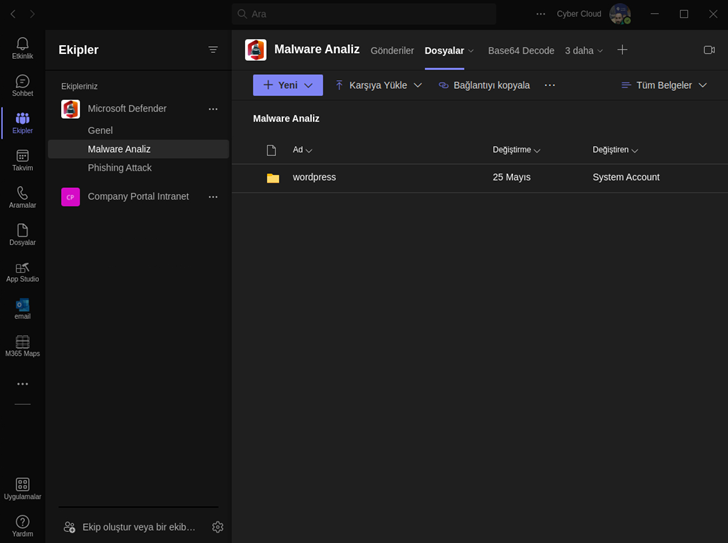The image size is (728, 543).
Task: Expand the 3 daha more tabs dropdown
Action: pyautogui.click(x=584, y=51)
